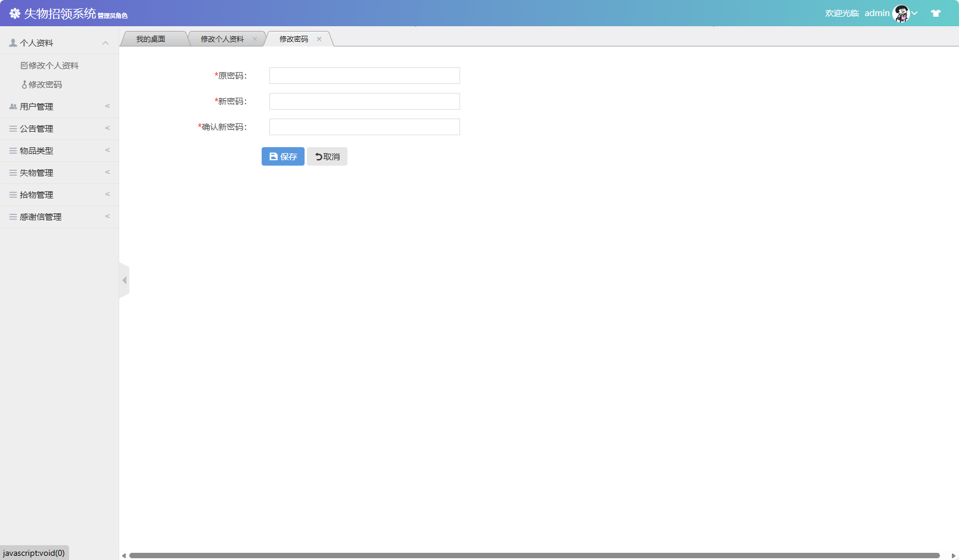This screenshot has height=560, width=959.
Task: Open the 拾物管理 sidebar menu
Action: tap(60, 195)
